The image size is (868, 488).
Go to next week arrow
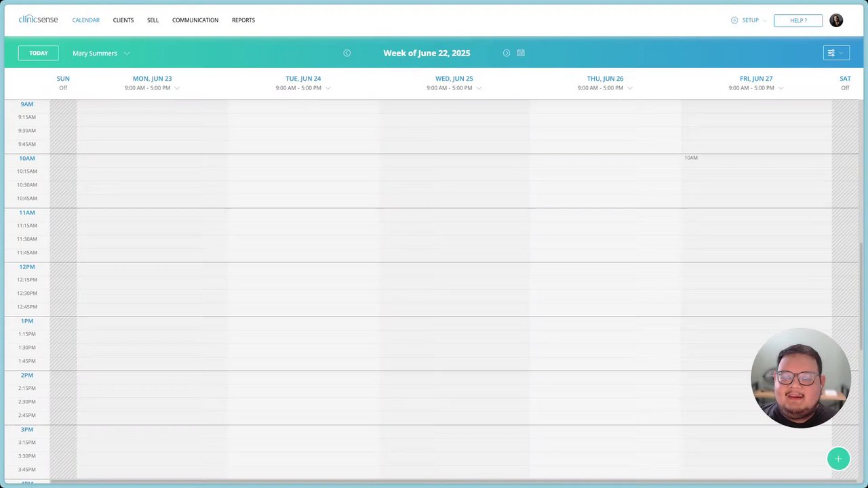click(507, 53)
